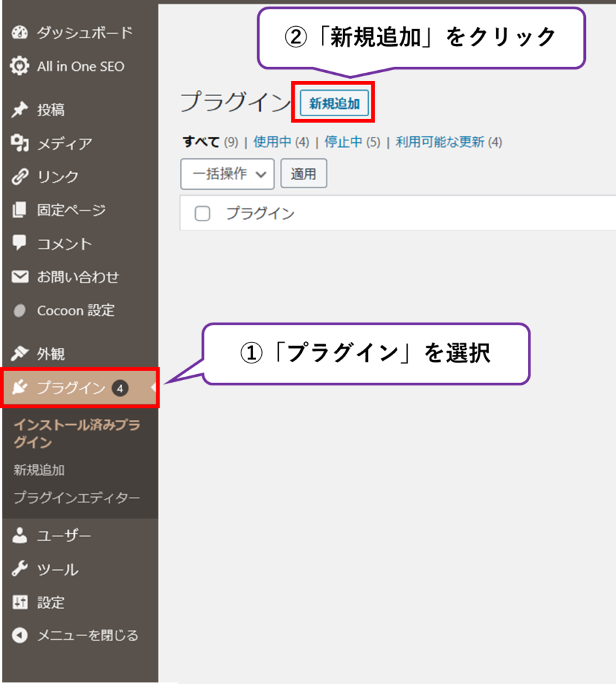
Task: Filter by 利用可能な更新 (4)
Action: 449,142
